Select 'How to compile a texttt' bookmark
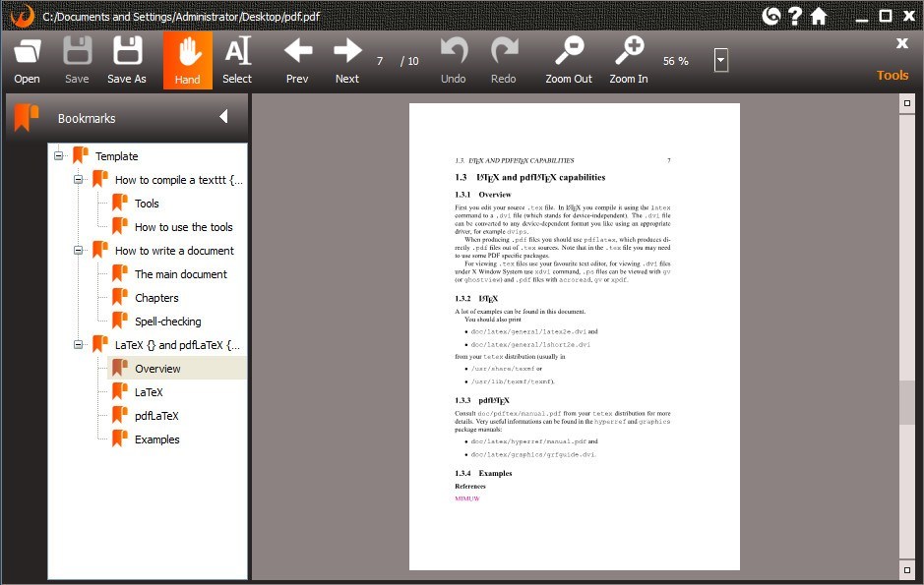Image resolution: width=924 pixels, height=585 pixels. [x=178, y=180]
